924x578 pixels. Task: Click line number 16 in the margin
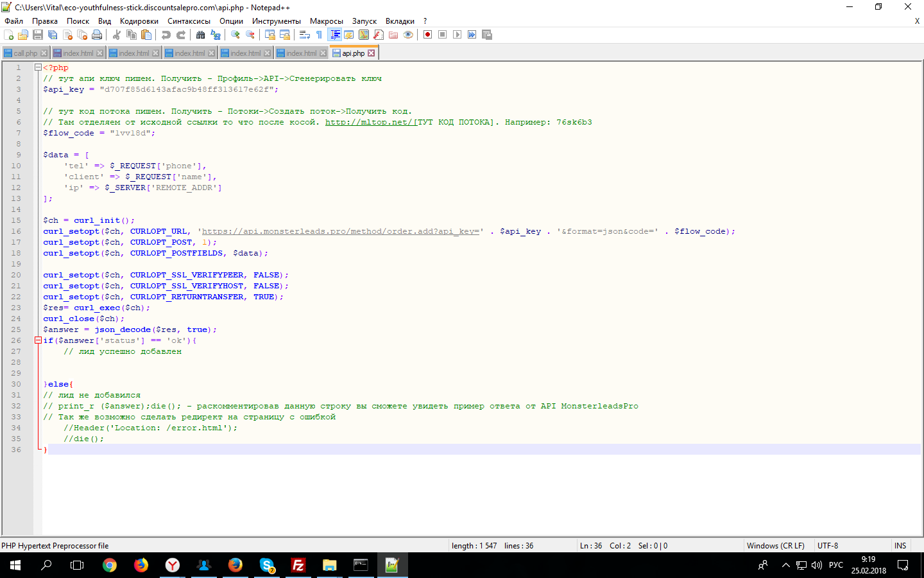(16, 231)
